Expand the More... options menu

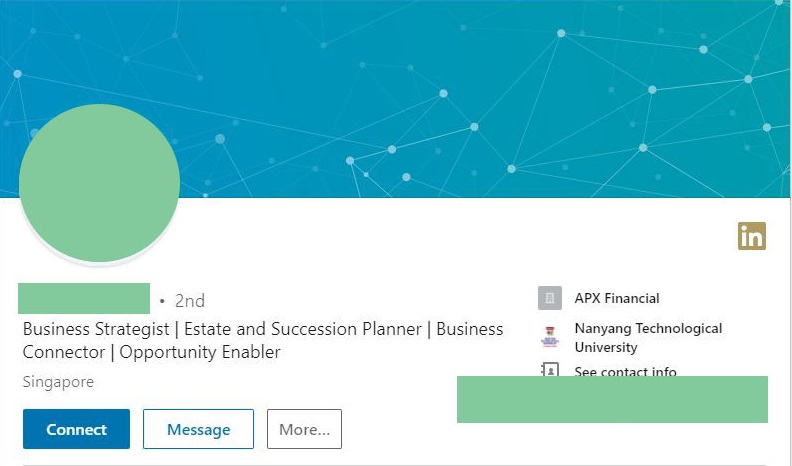click(304, 429)
